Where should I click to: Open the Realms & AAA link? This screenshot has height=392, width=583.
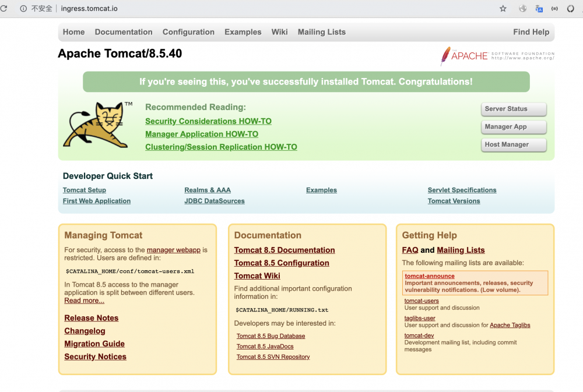point(208,190)
